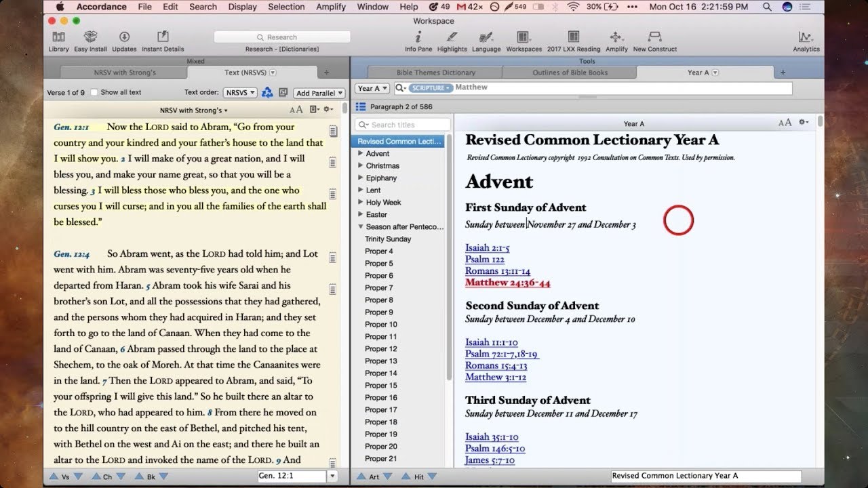
Task: Open the Add Parallel dropdown
Action: pyautogui.click(x=319, y=93)
